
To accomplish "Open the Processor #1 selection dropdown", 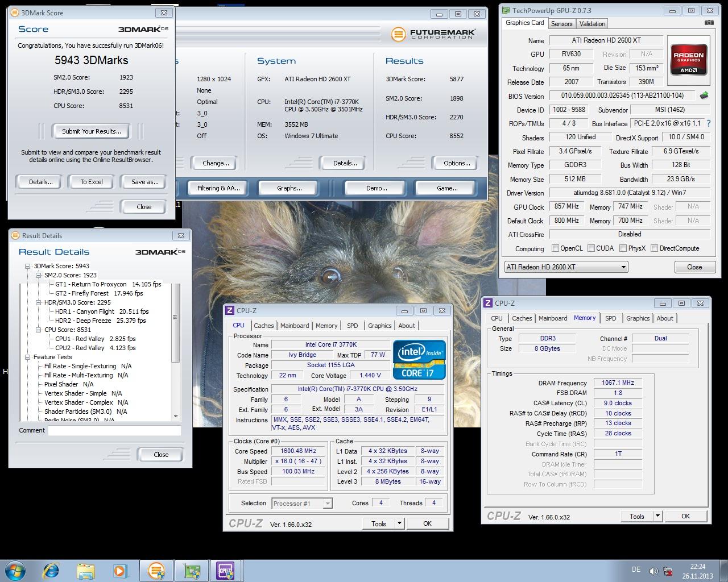I will [x=302, y=503].
